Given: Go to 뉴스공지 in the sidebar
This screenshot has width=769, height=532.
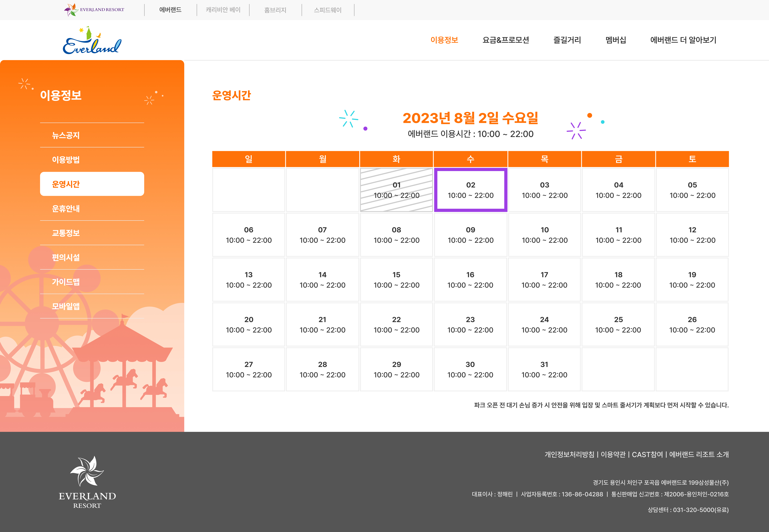Looking at the screenshot, I should click(92, 135).
